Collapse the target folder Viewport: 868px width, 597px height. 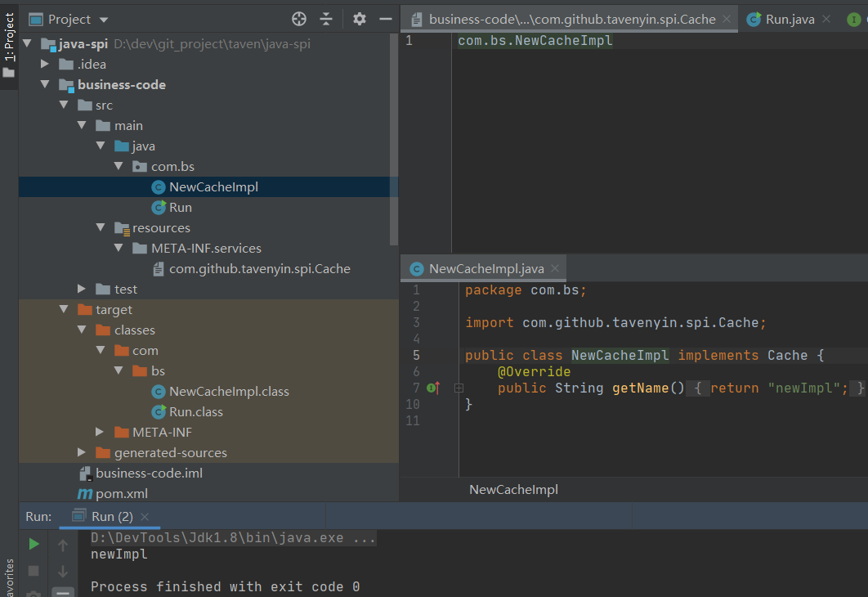64,310
